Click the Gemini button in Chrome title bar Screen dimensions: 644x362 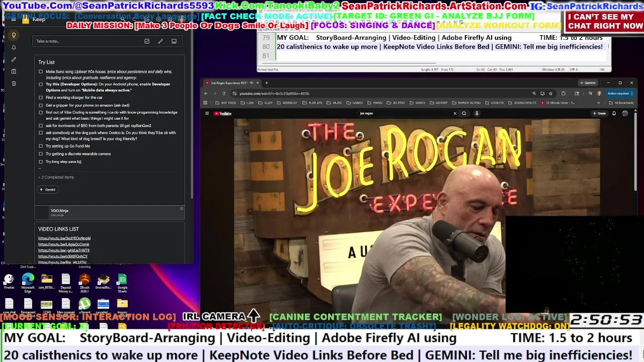[588, 83]
